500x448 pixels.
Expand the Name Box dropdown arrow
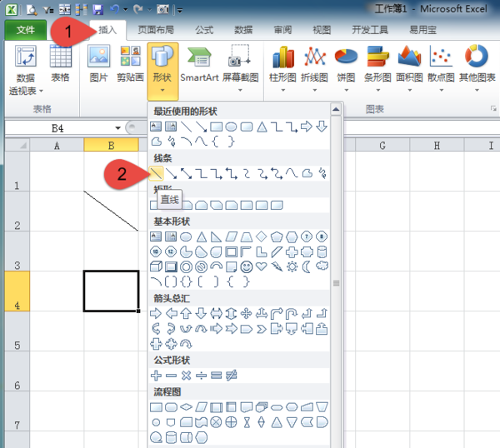[117, 128]
